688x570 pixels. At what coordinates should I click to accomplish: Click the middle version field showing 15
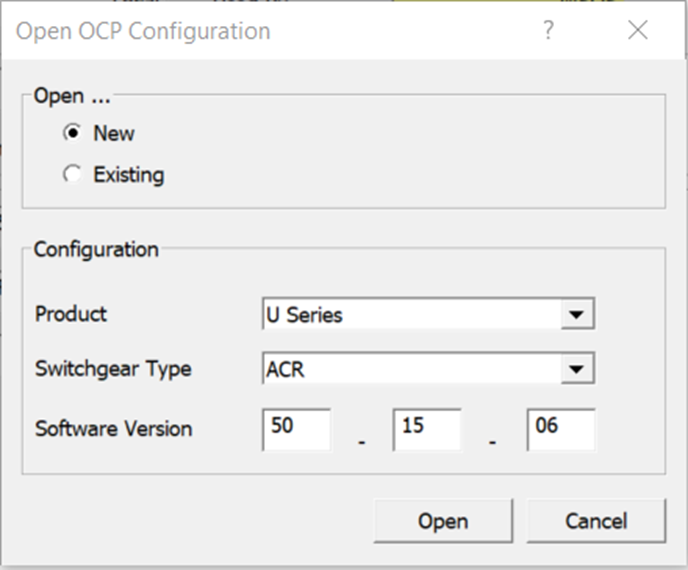tap(427, 429)
